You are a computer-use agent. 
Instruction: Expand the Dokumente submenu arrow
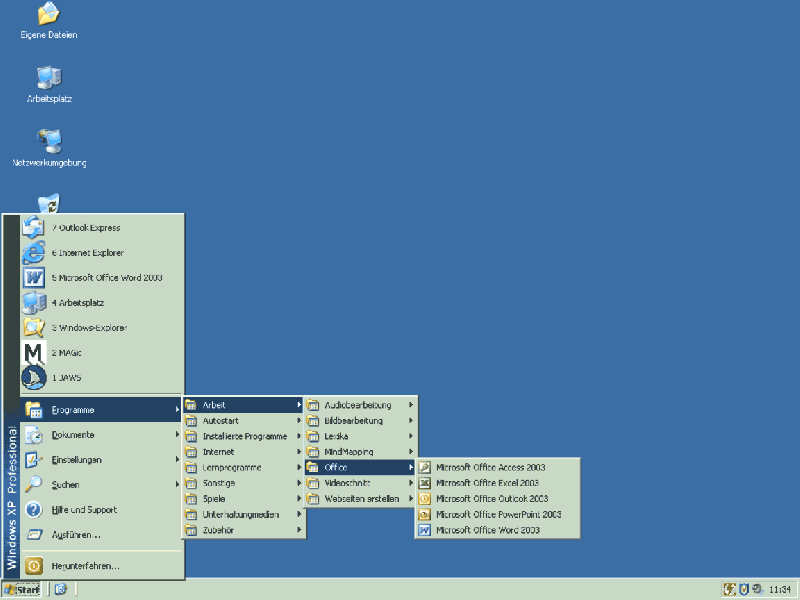pyautogui.click(x=177, y=435)
